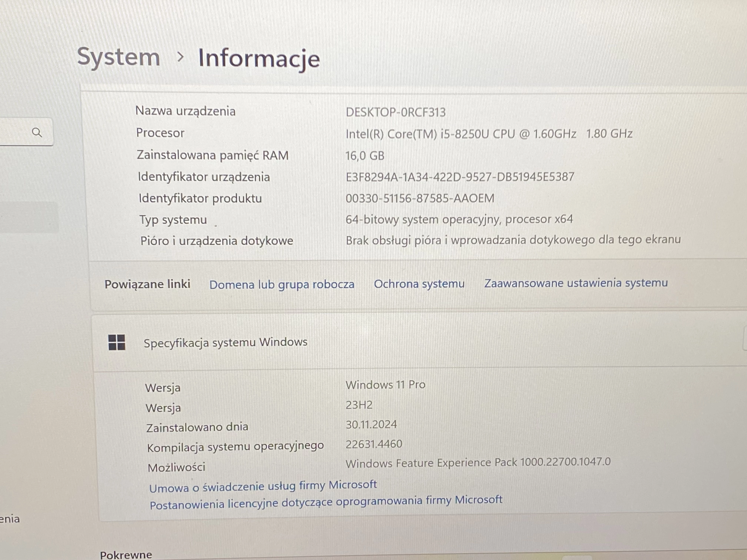Click the Windows logo icon
This screenshot has height=560, width=747.
117,342
